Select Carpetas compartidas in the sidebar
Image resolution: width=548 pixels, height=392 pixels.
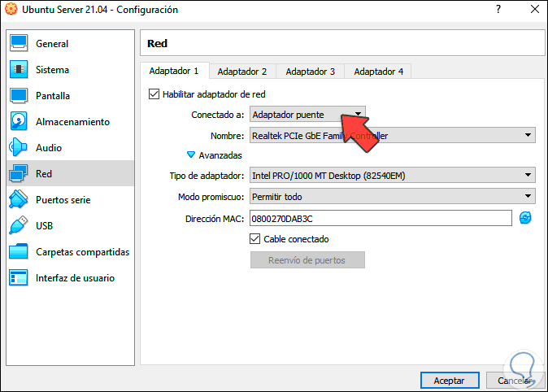(x=70, y=251)
